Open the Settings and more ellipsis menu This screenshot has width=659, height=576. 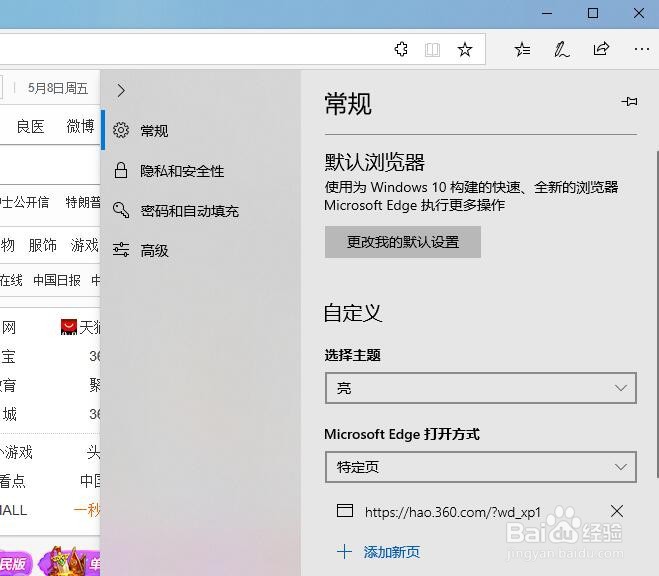click(641, 50)
